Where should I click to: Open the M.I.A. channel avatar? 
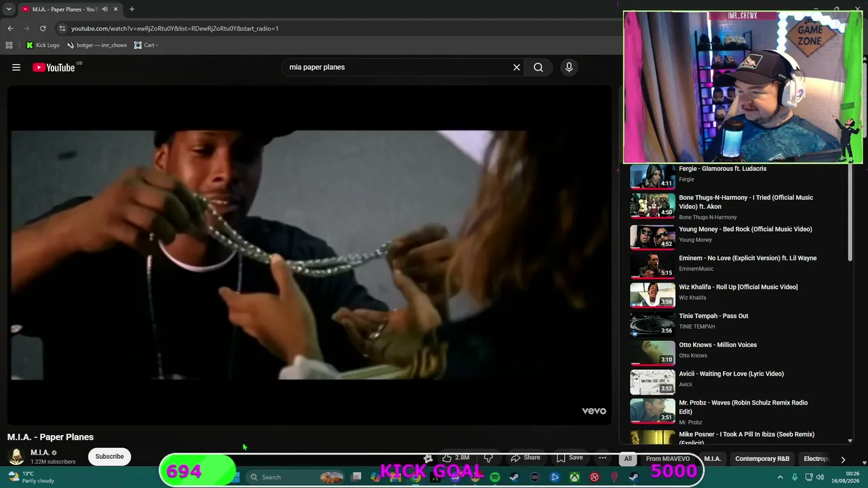coord(16,457)
